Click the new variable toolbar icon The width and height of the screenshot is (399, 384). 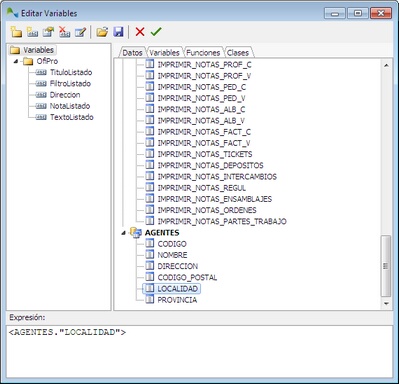[x=32, y=32]
